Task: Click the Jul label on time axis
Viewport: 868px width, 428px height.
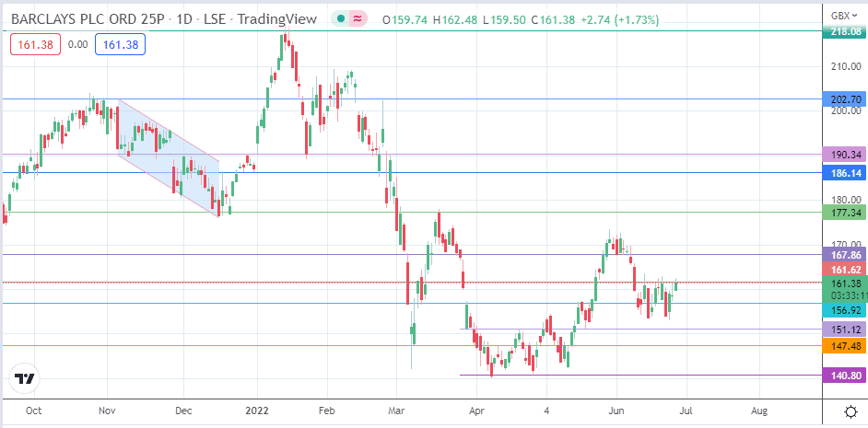Action: point(686,411)
